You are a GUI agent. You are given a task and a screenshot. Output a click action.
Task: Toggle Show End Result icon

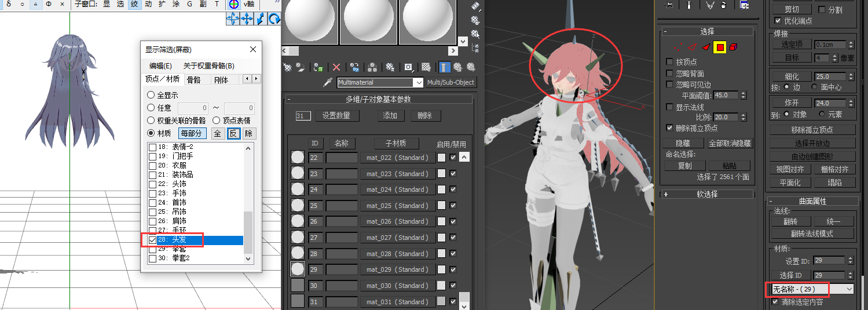click(x=688, y=5)
